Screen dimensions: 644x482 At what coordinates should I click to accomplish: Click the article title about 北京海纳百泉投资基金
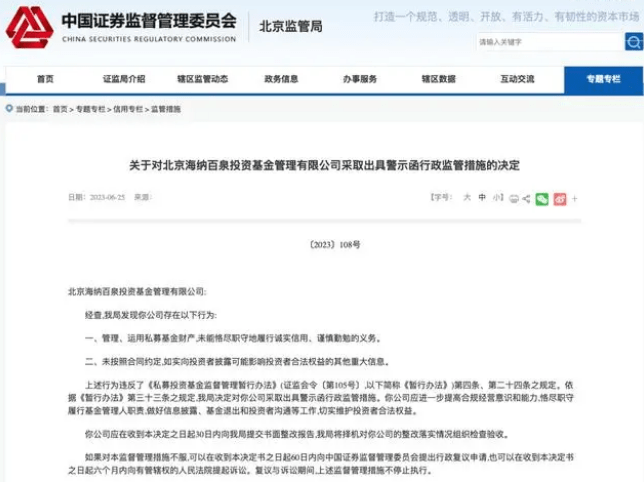[x=324, y=165]
